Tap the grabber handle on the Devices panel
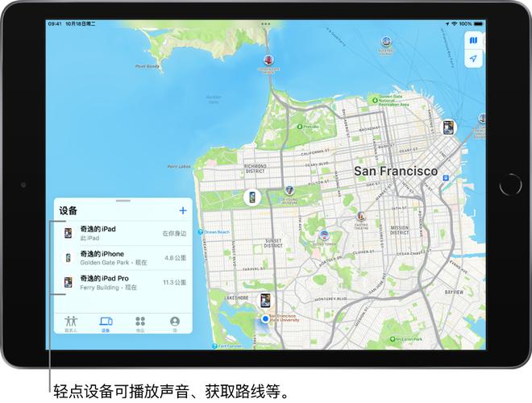This screenshot has height=403, width=532. click(x=123, y=201)
